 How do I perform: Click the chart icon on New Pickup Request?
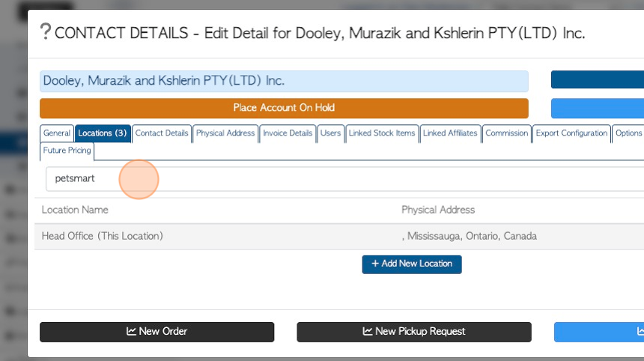click(x=368, y=331)
